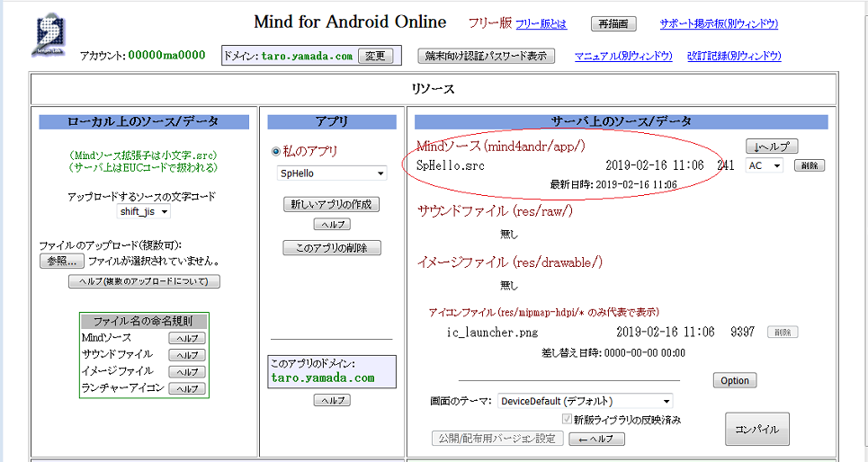Click the Mind for Android Online title
The width and height of the screenshot is (868, 462).
pos(350,22)
